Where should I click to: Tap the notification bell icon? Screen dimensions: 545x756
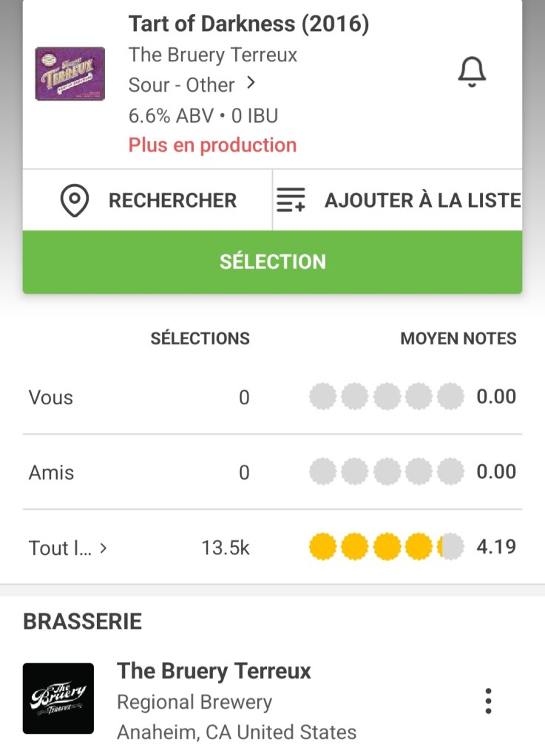pos(472,72)
